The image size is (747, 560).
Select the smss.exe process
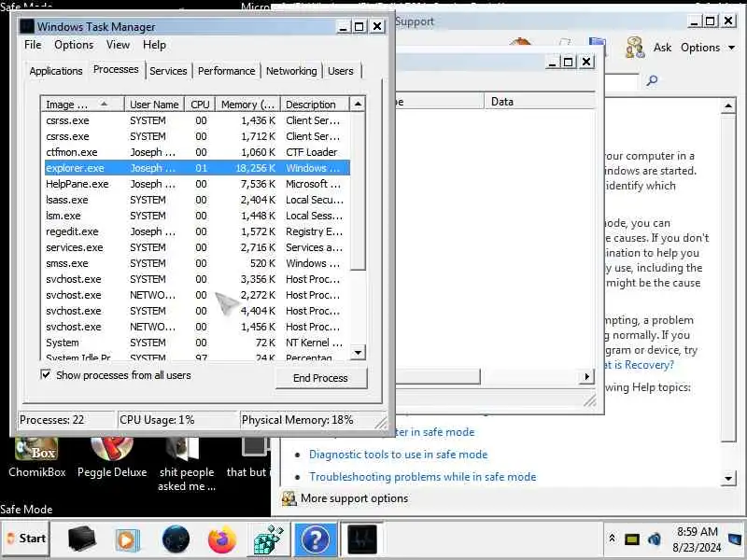pyautogui.click(x=197, y=263)
